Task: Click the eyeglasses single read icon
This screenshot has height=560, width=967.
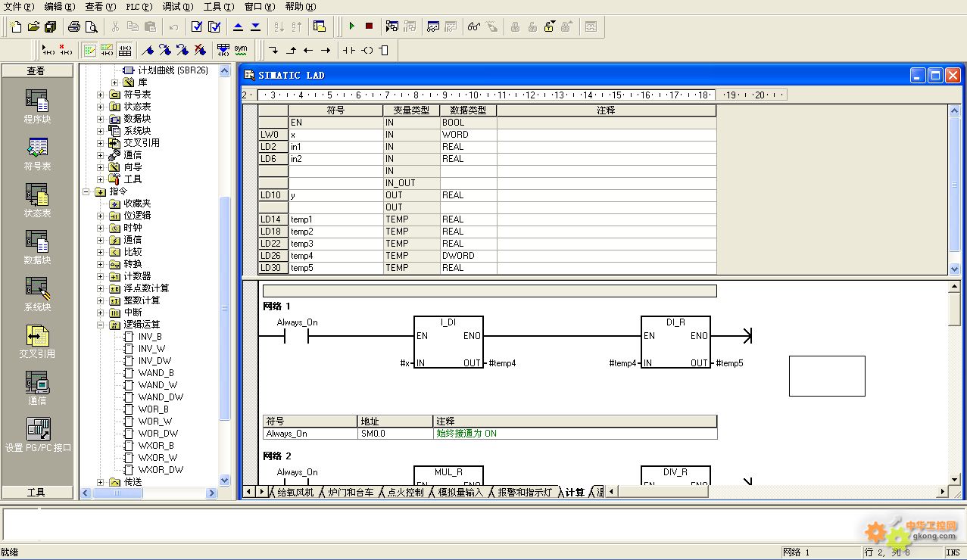Action: click(474, 26)
